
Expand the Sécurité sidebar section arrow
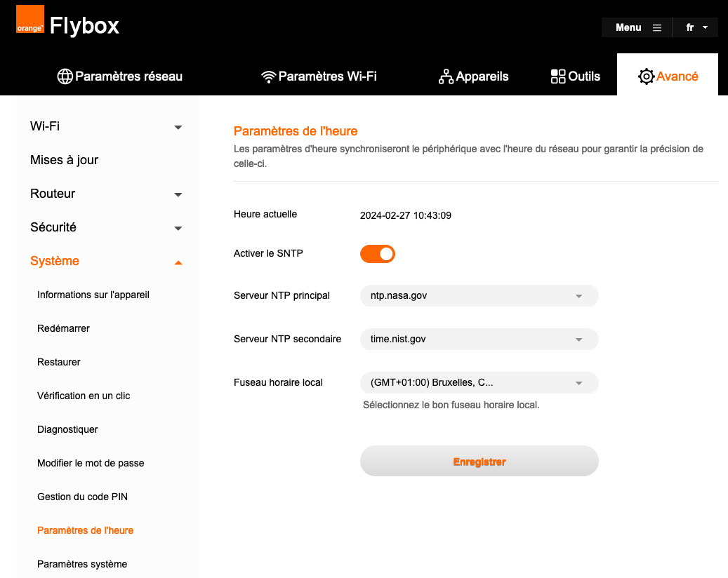[178, 228]
